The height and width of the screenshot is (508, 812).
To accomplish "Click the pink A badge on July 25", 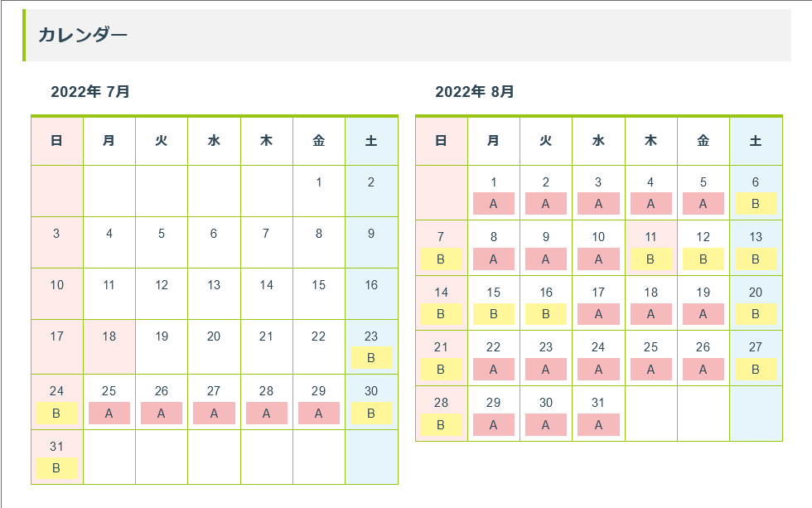I will (x=109, y=413).
